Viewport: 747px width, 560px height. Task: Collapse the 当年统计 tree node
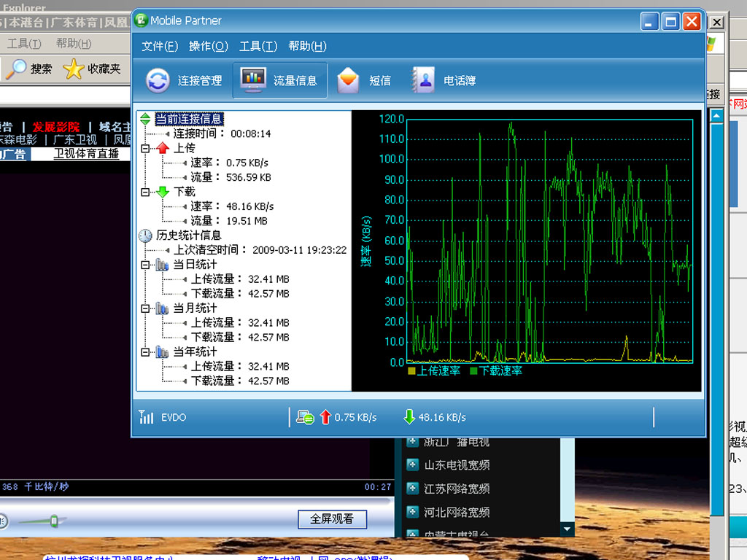145,353
